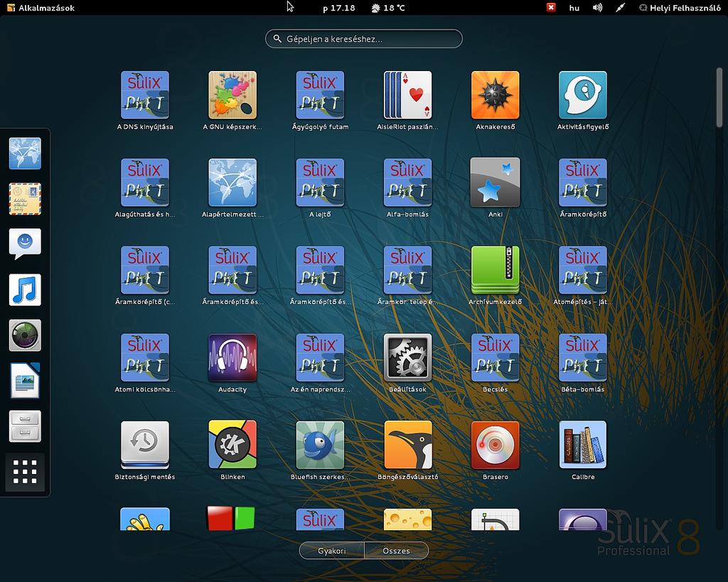Open the mail client in the dock
Viewport: 728px width, 582px height.
click(25, 199)
